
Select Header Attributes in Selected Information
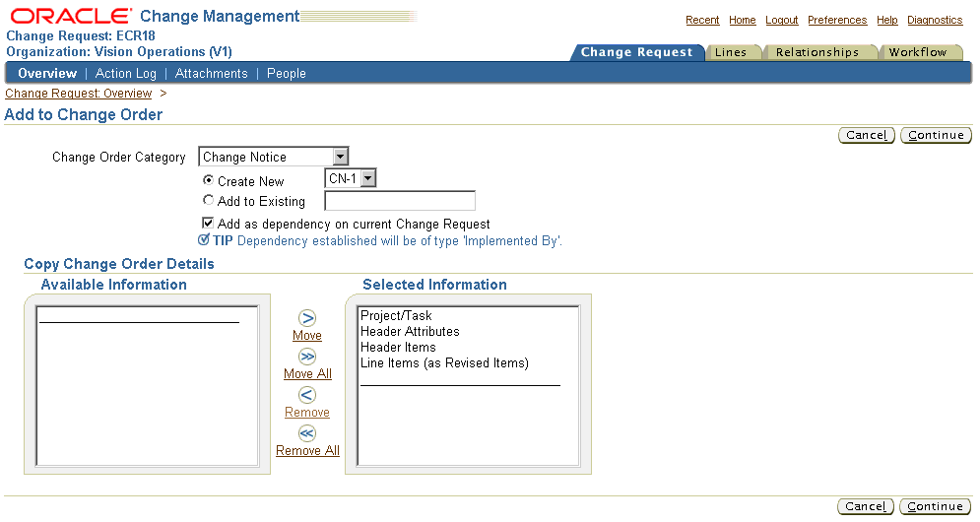pos(410,331)
